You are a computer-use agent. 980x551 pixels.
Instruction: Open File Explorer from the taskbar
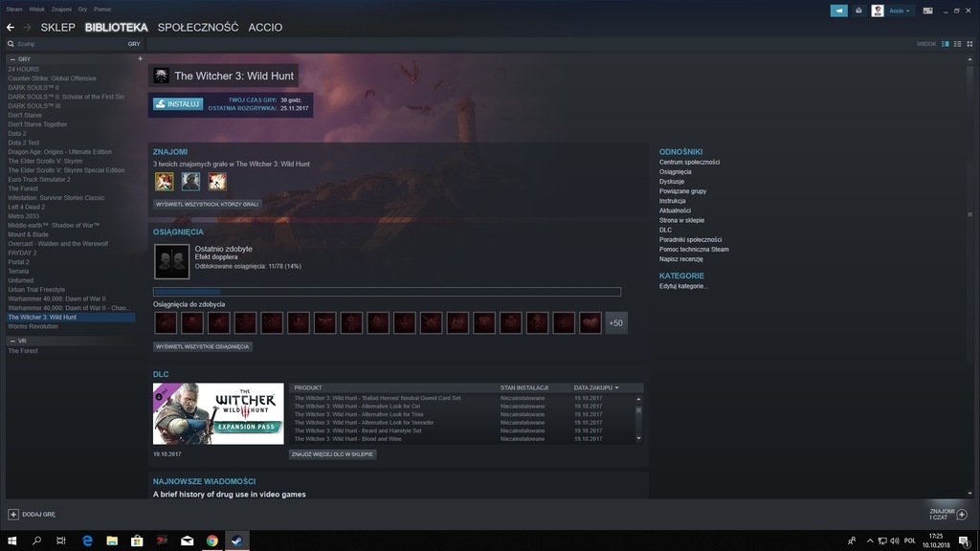pyautogui.click(x=112, y=540)
